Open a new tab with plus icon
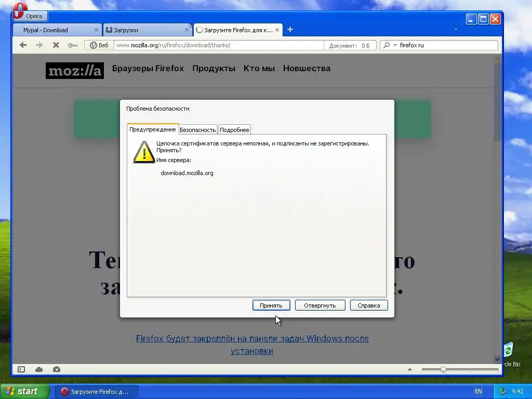 (x=290, y=30)
